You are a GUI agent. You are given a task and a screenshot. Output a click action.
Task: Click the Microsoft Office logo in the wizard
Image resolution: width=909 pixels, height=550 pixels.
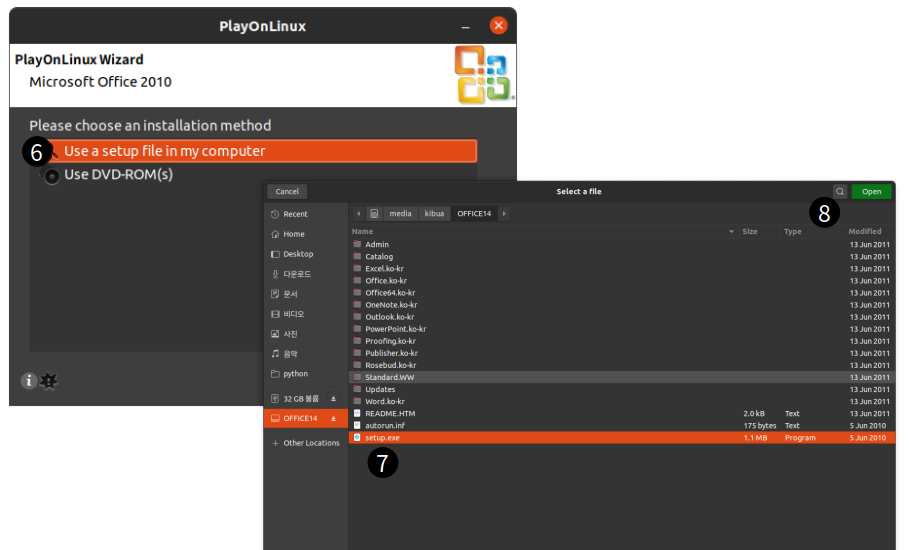pyautogui.click(x=483, y=75)
